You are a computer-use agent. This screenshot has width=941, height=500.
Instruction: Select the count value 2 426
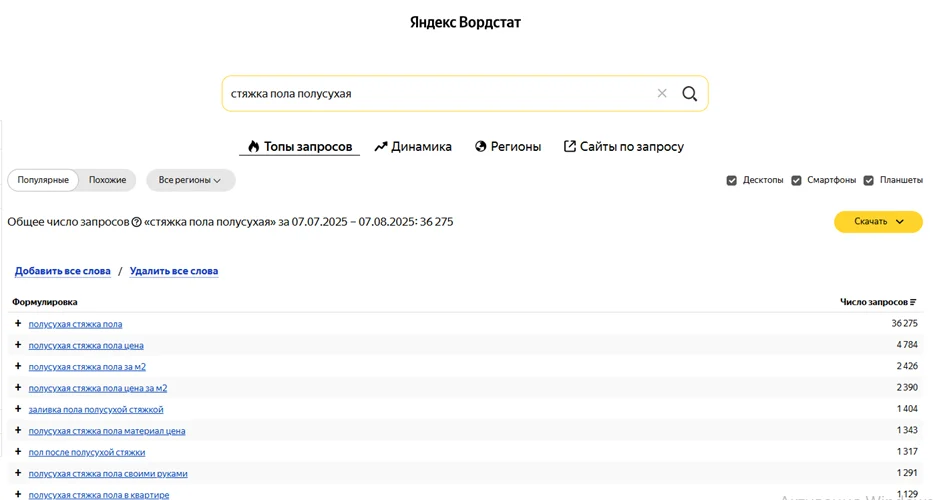[907, 366]
